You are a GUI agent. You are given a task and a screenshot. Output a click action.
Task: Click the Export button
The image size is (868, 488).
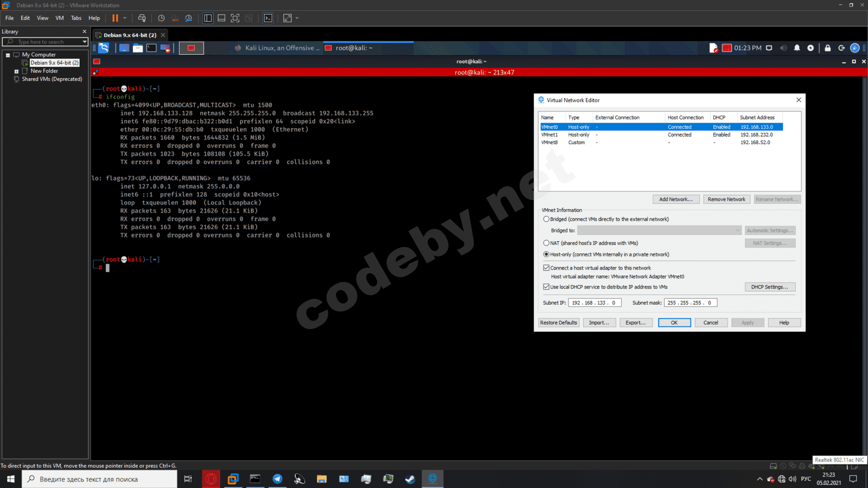(636, 323)
